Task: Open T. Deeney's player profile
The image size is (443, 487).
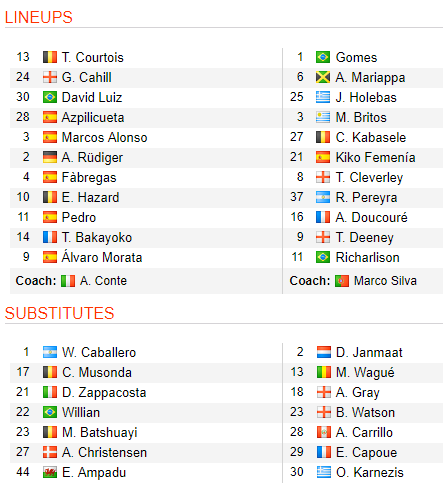Action: (x=364, y=238)
